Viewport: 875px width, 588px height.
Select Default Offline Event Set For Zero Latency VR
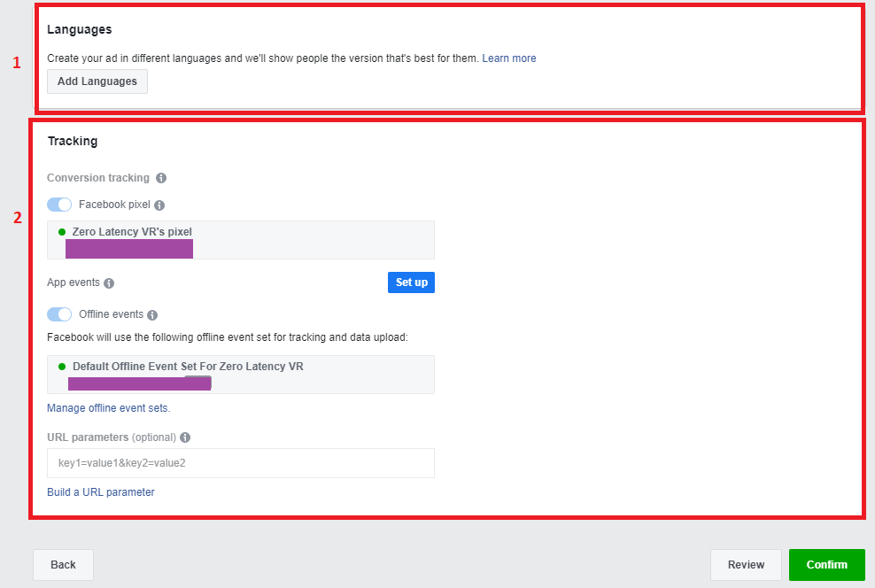click(241, 375)
